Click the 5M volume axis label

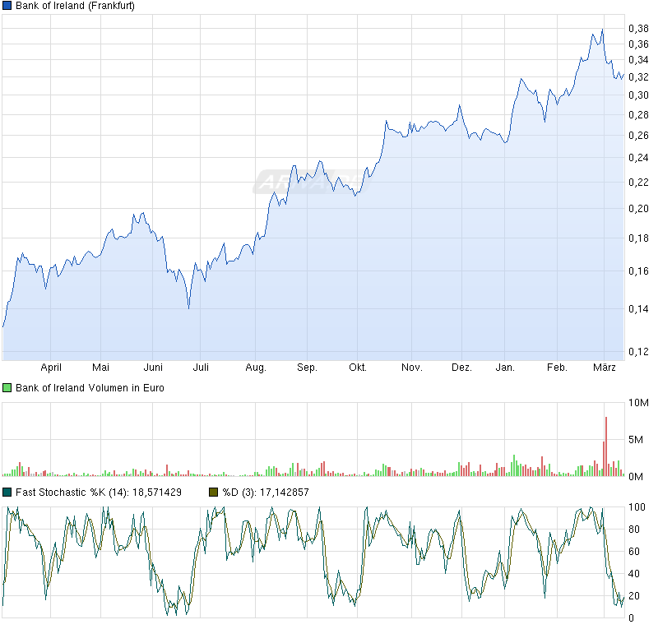coord(636,440)
